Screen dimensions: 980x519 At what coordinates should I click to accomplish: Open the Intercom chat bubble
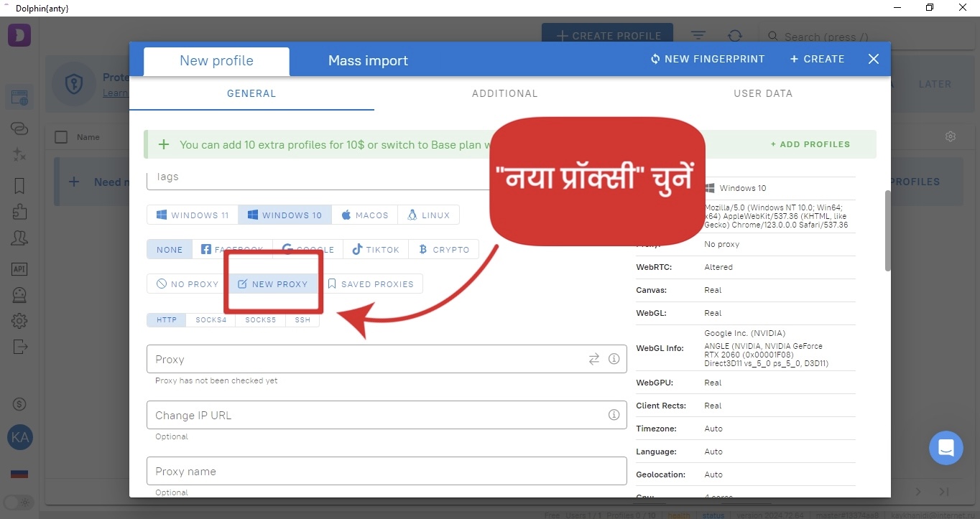(x=946, y=448)
